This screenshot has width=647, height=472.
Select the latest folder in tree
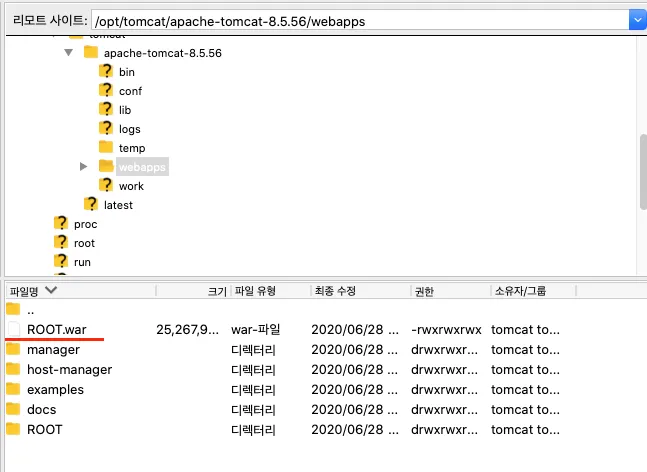[118, 205]
